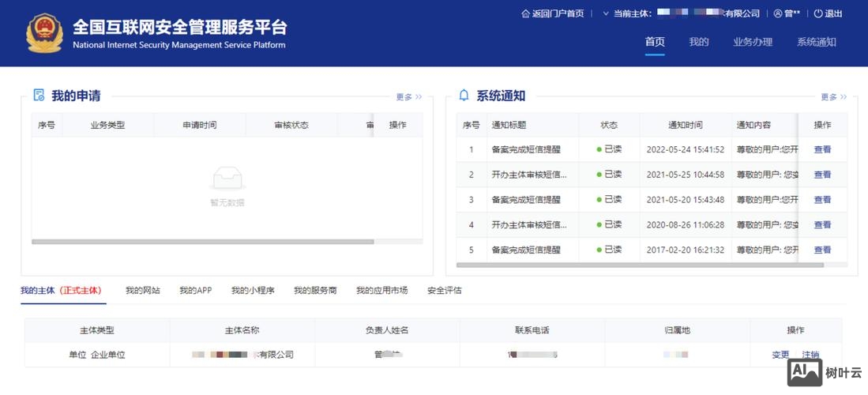Click the 负责人姓名 column header
868x395 pixels.
tap(387, 330)
